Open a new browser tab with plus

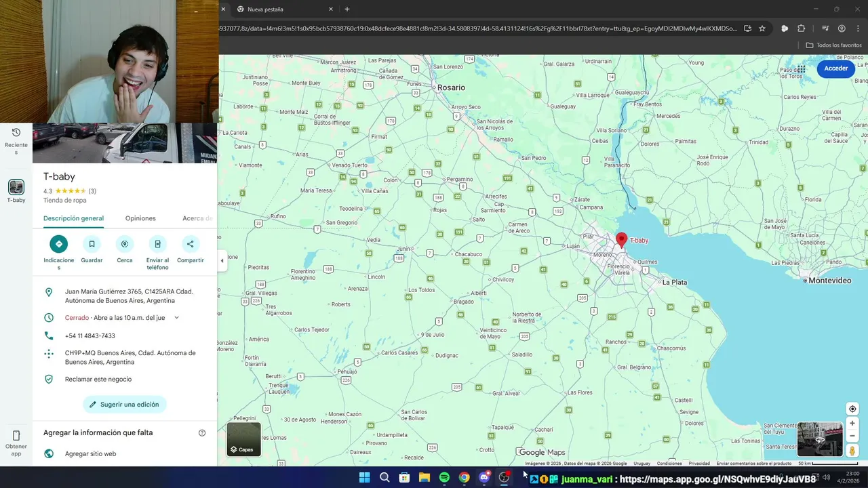(347, 9)
